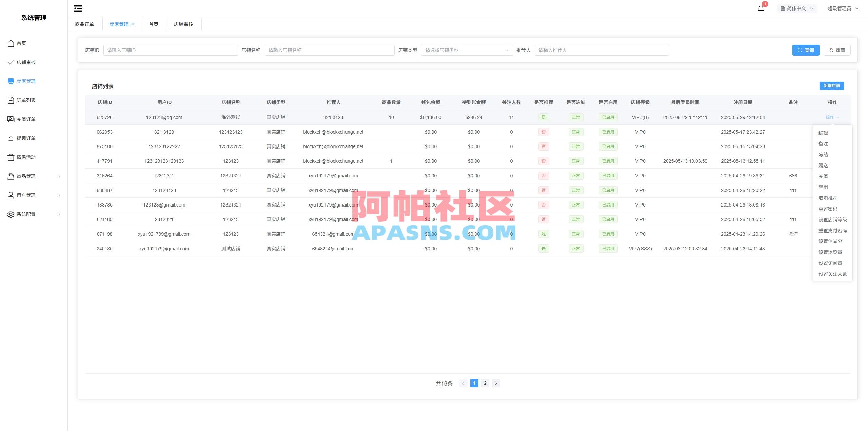Open the 店铺类型 dropdown

point(466,50)
